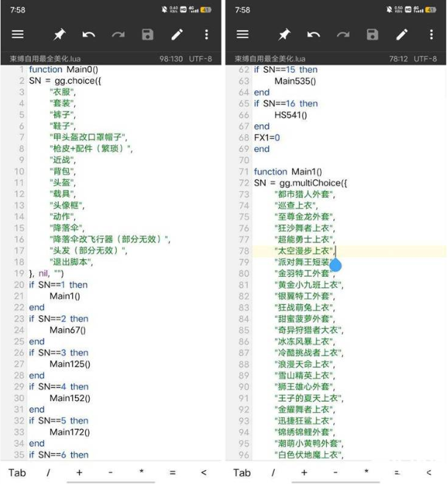
Task: Click pin icon in right editor toolbar
Action: tap(284, 35)
